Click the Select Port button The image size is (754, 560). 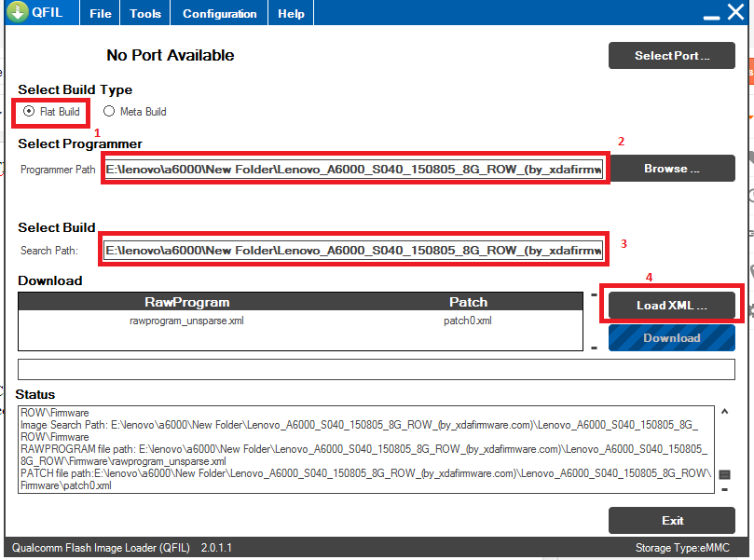pyautogui.click(x=671, y=55)
